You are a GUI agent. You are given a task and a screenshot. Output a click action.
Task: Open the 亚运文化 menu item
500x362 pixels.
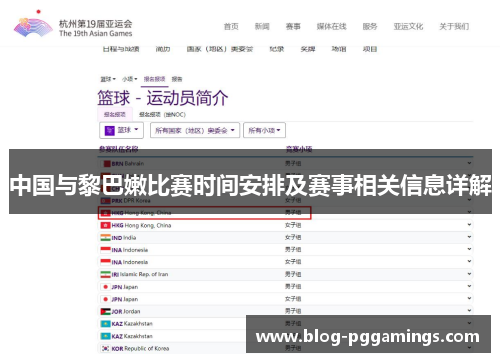(408, 26)
